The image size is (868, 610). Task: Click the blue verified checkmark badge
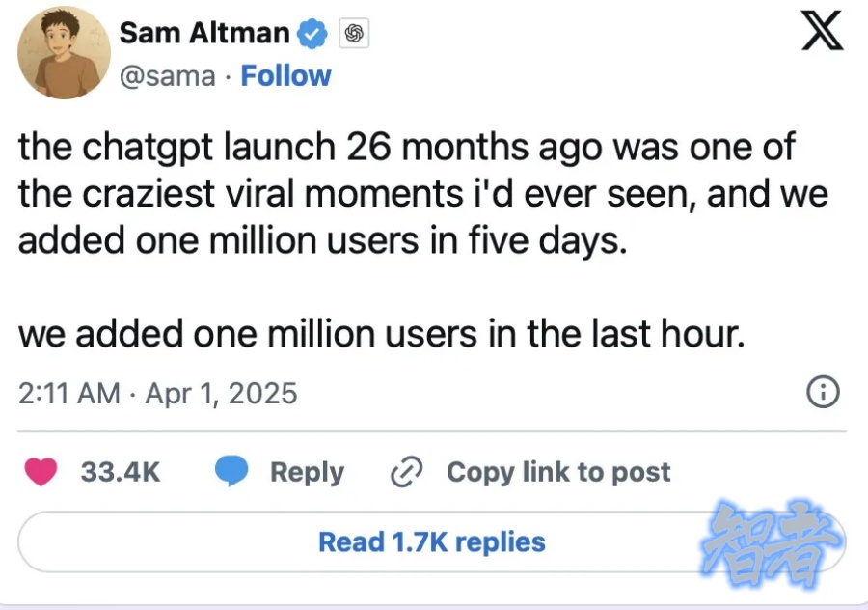(312, 34)
